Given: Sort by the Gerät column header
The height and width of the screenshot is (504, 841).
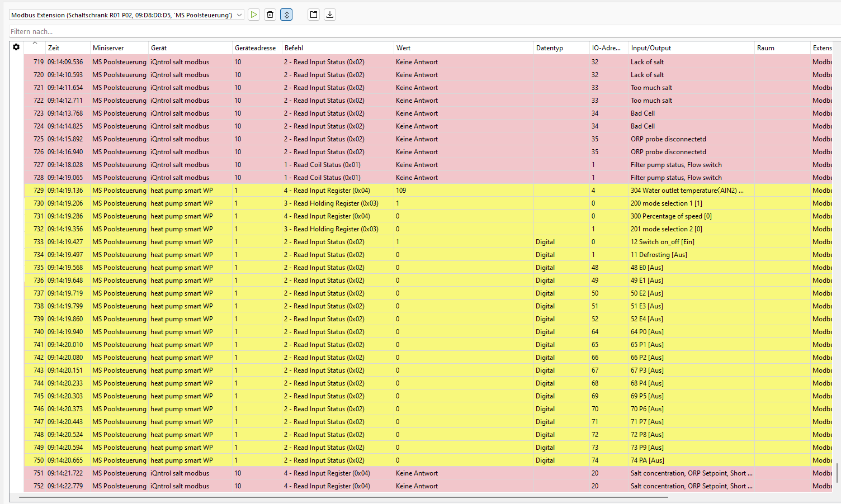Looking at the screenshot, I should [x=159, y=48].
